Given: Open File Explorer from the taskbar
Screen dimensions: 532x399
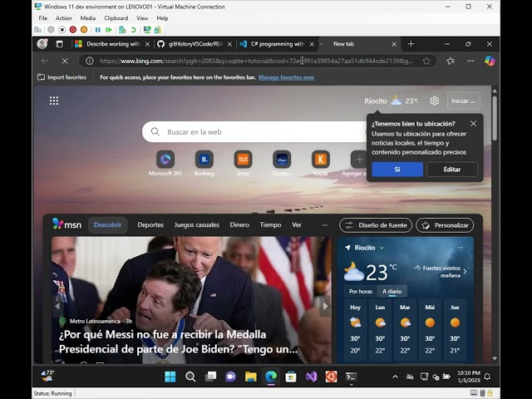Looking at the screenshot, I should tap(251, 377).
